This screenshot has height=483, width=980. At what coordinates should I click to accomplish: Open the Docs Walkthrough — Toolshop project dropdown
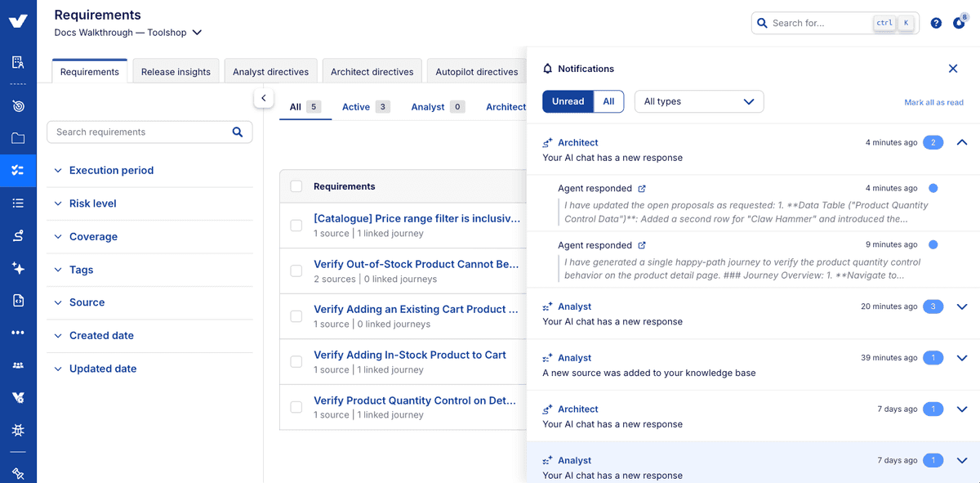click(128, 33)
